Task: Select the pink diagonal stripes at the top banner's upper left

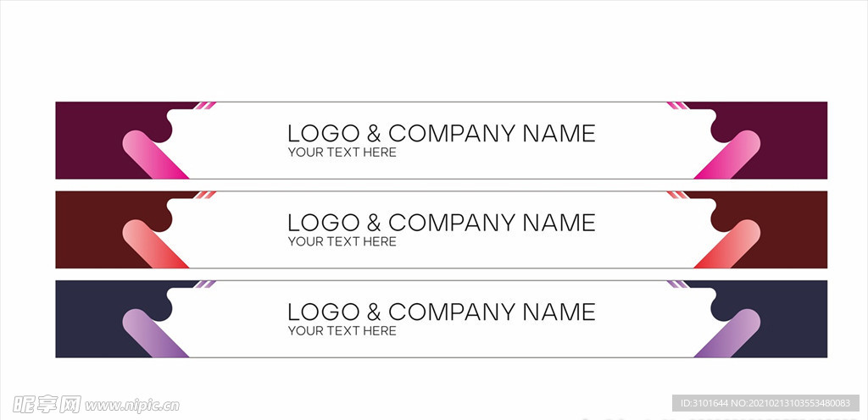Action: pos(206,106)
